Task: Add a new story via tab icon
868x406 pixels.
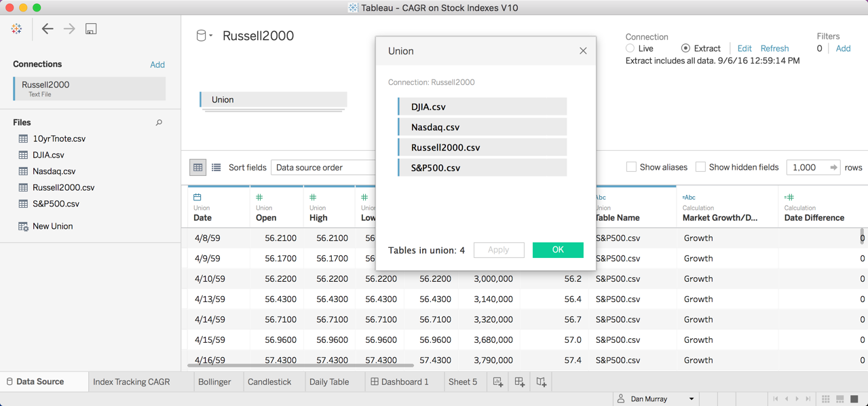Action: 542,382
